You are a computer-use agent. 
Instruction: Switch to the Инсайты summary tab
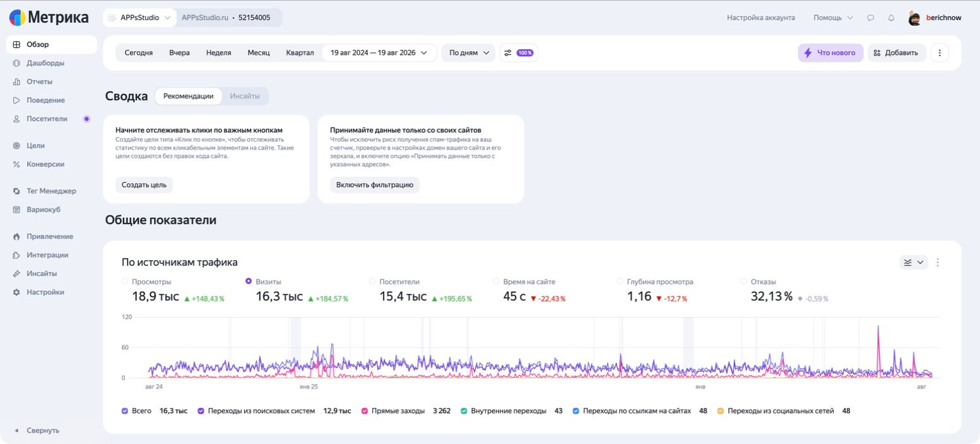(x=245, y=96)
